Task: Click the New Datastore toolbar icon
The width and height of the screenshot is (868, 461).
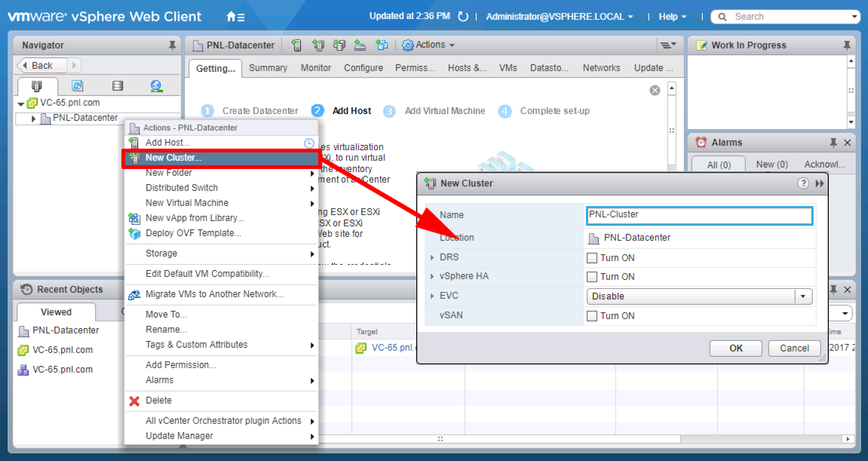Action: [339, 45]
